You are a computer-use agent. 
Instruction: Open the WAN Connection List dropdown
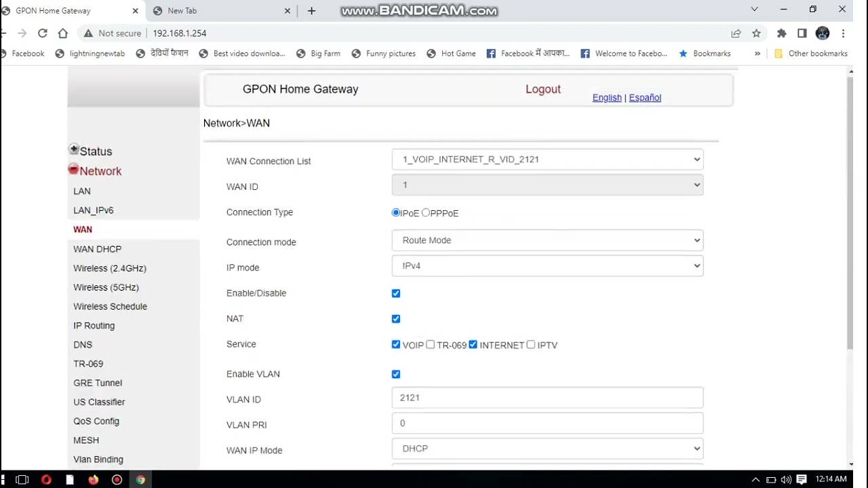coord(547,159)
